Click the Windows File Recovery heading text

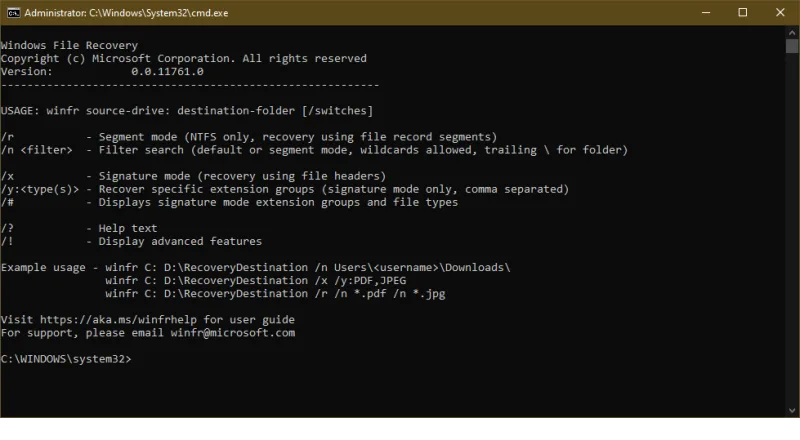(x=69, y=45)
